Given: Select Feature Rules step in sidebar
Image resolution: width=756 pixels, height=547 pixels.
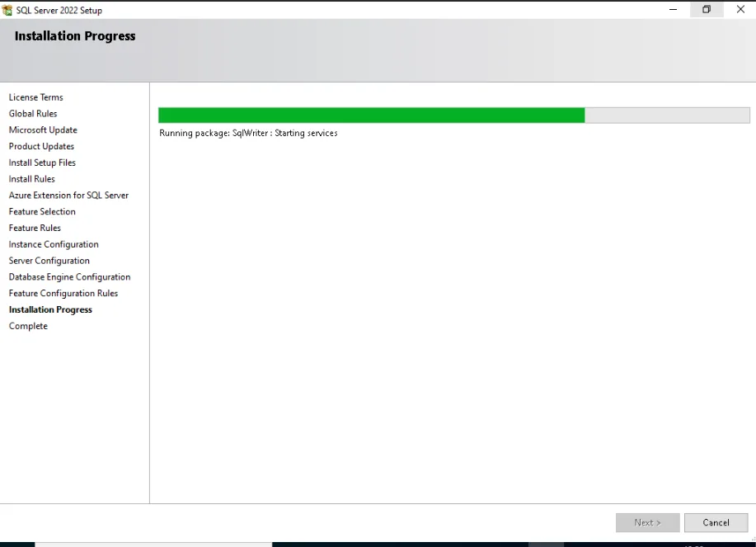Looking at the screenshot, I should pos(35,228).
